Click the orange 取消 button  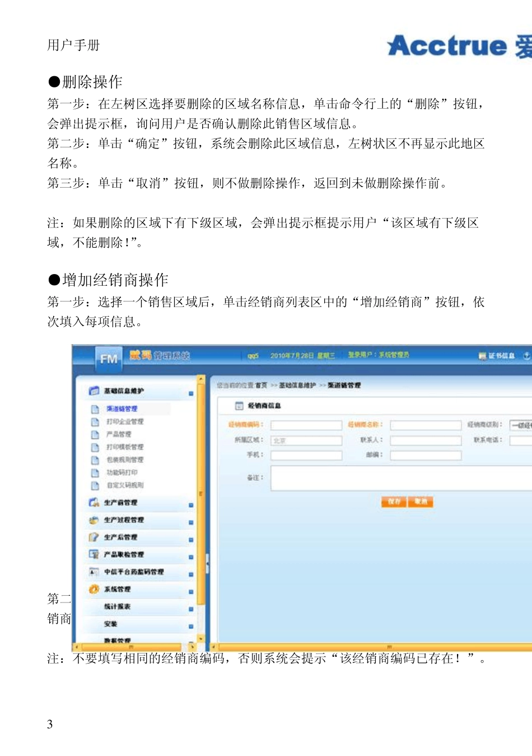(x=421, y=502)
